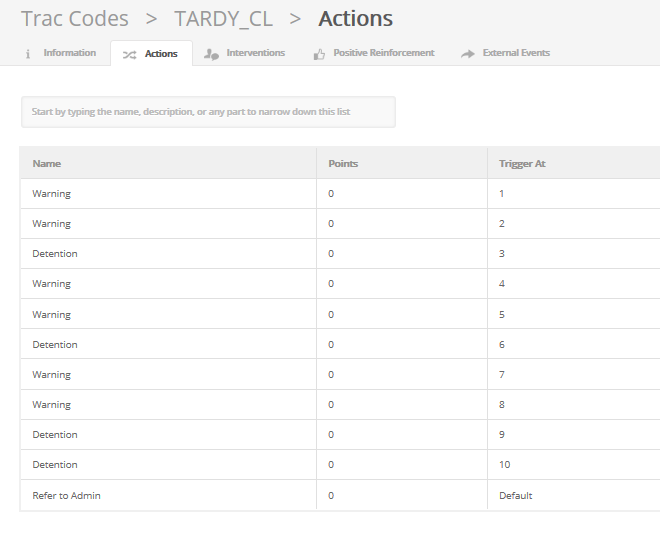Sort by the Trigger At column header
This screenshot has height=538, width=660.
coord(522,163)
